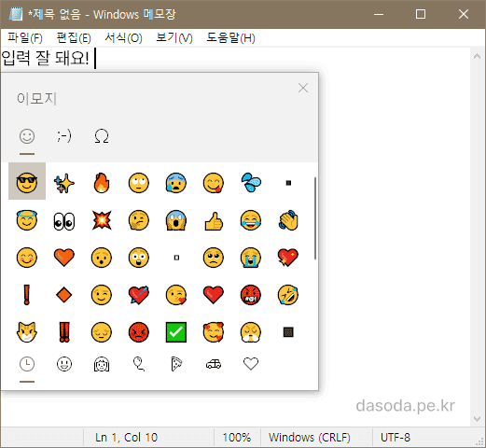Open the smiley faces emoji category

(x=64, y=364)
